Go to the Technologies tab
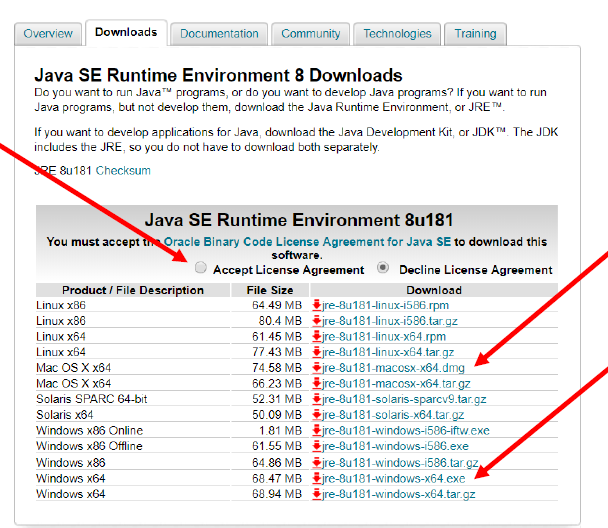608x528 pixels. pos(397,33)
